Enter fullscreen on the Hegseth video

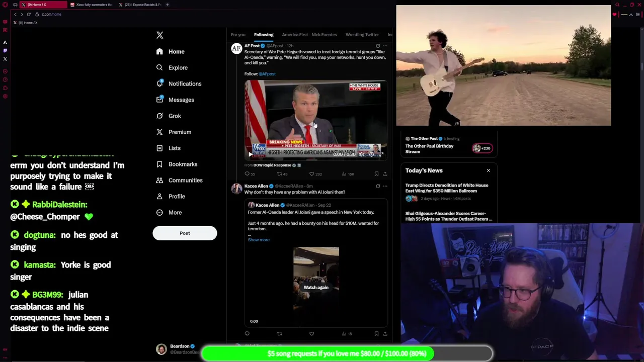[381, 154]
